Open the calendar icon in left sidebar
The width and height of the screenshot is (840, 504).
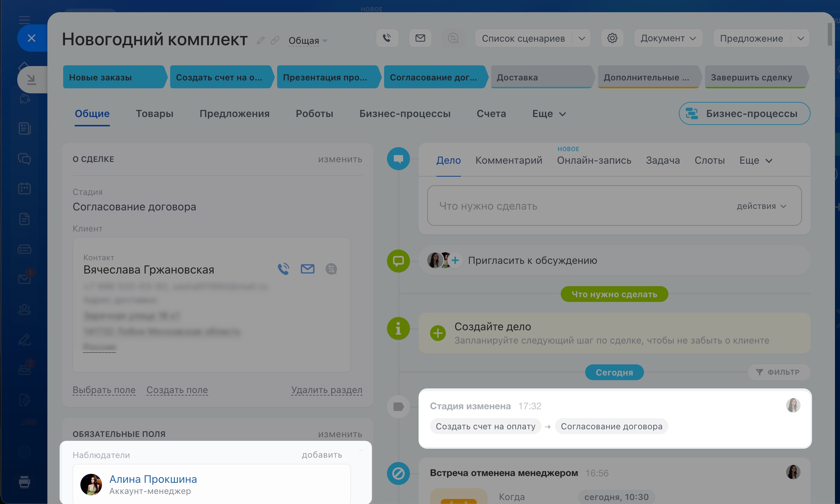[x=24, y=188]
